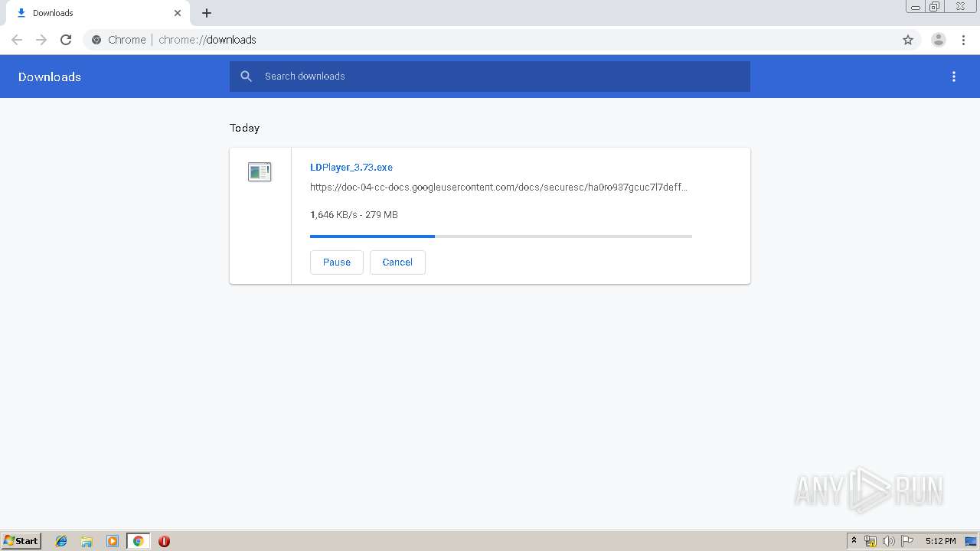Click the Downloads page title
This screenshot has width=980, height=551.
tap(50, 77)
